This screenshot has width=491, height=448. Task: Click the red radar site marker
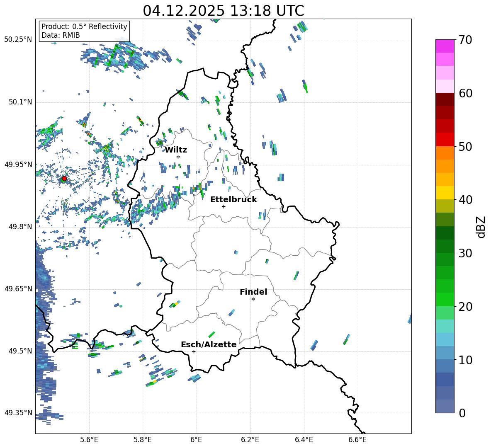tap(64, 179)
